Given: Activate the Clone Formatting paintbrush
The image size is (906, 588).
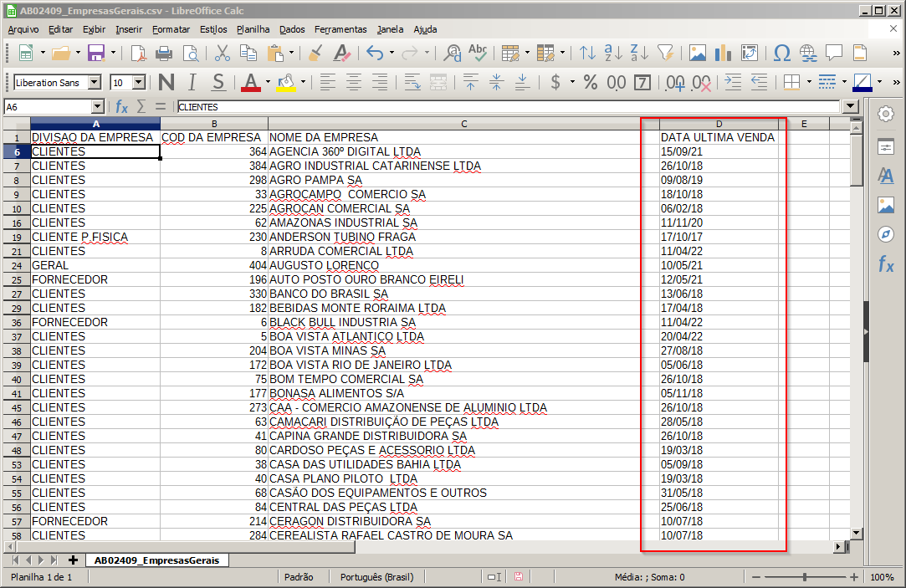Looking at the screenshot, I should tap(315, 54).
